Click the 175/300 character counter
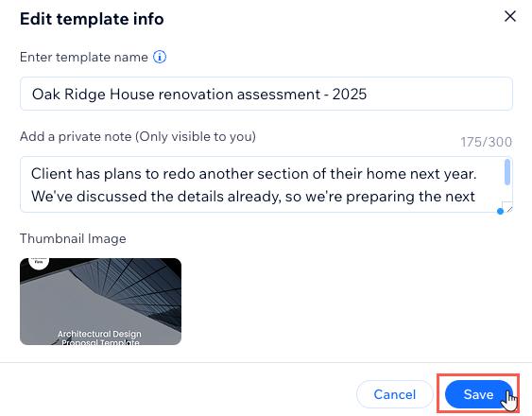The image size is (532, 416). (x=486, y=142)
